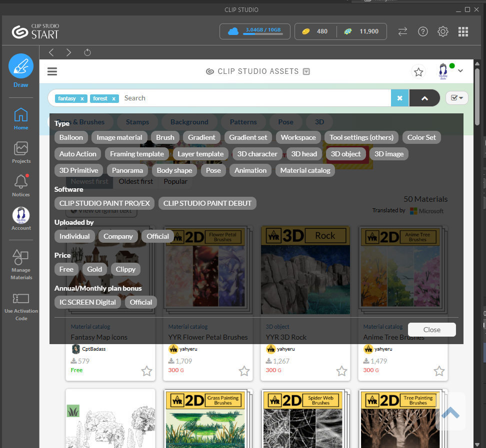Go to Home in sidebar

pyautogui.click(x=21, y=118)
